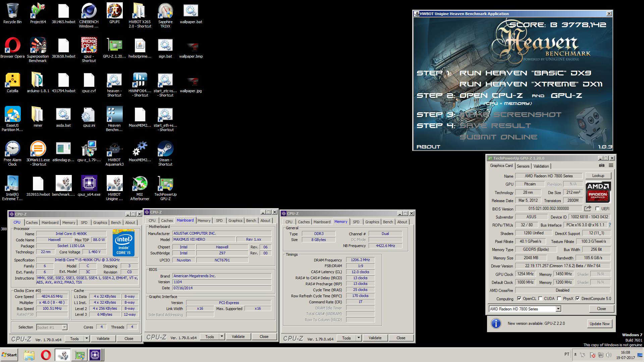Image resolution: width=644 pixels, height=362 pixels.
Task: Open the HWBOT X265 2.0 shortcut
Action: click(x=140, y=15)
